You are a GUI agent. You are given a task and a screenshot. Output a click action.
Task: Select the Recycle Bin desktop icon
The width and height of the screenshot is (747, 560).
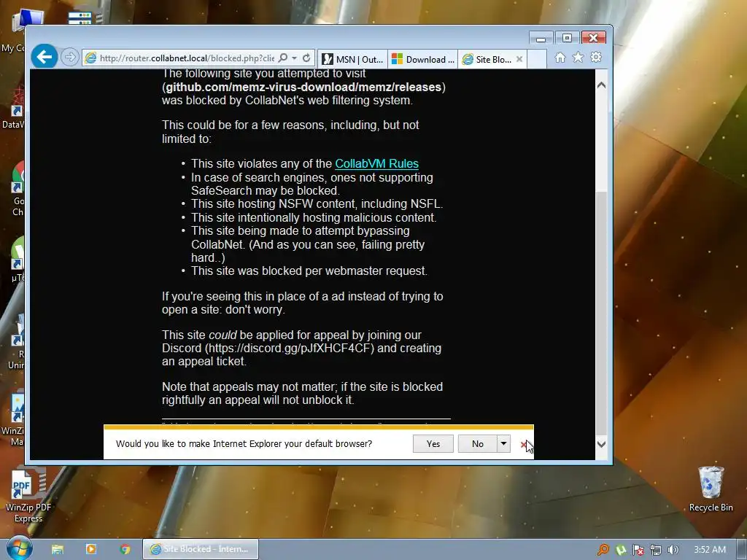711,489
